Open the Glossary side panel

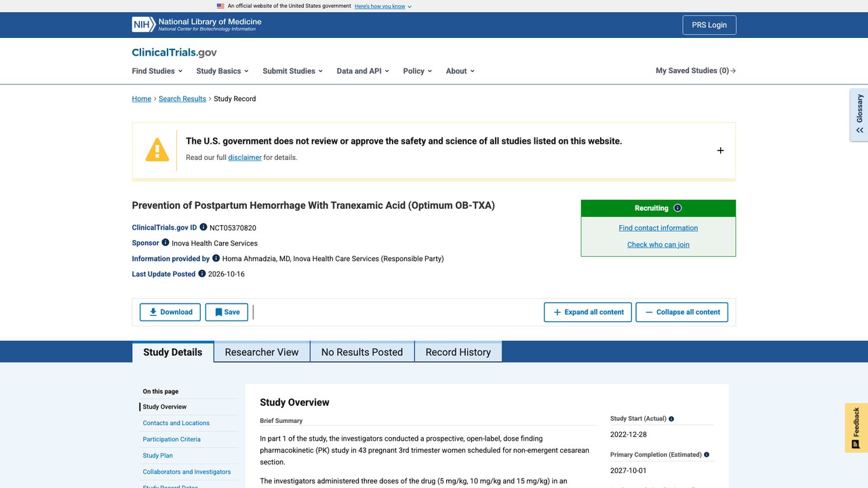pos(859,114)
